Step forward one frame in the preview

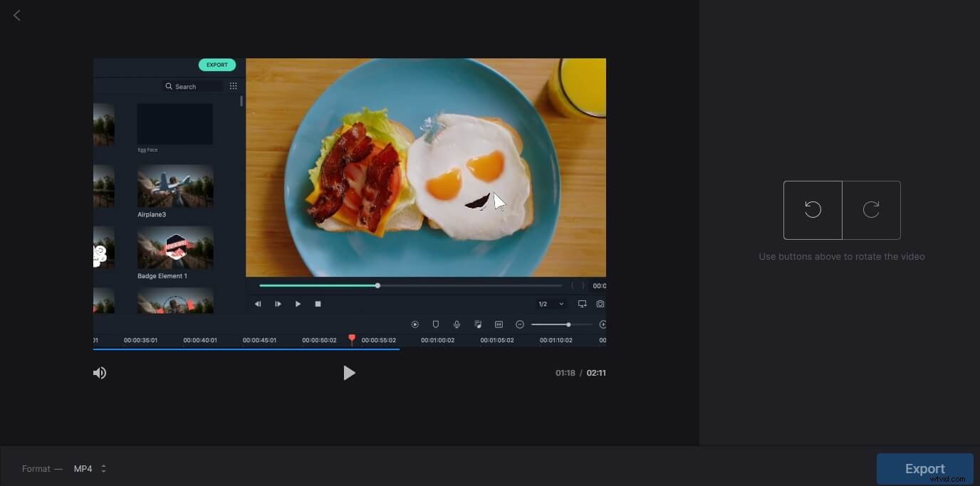[x=278, y=304]
